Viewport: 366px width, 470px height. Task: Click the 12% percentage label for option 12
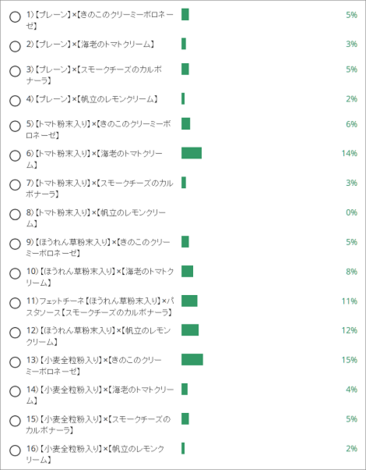tap(349, 330)
